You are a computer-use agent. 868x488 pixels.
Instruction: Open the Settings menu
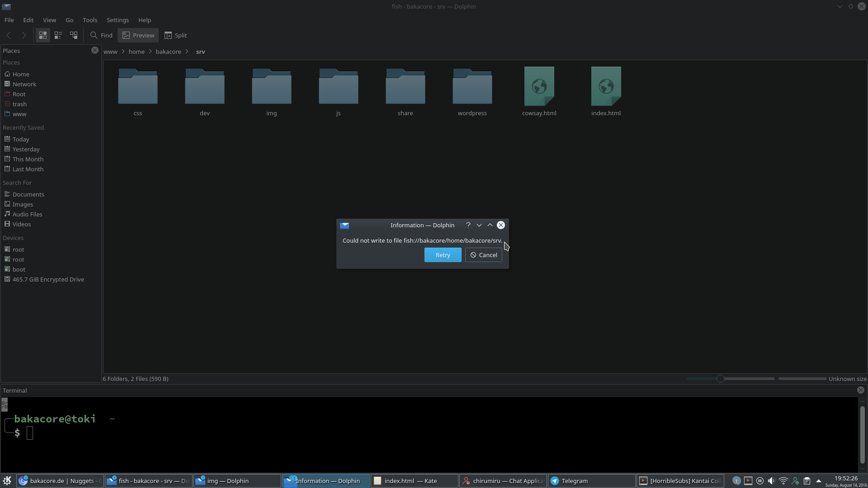118,20
